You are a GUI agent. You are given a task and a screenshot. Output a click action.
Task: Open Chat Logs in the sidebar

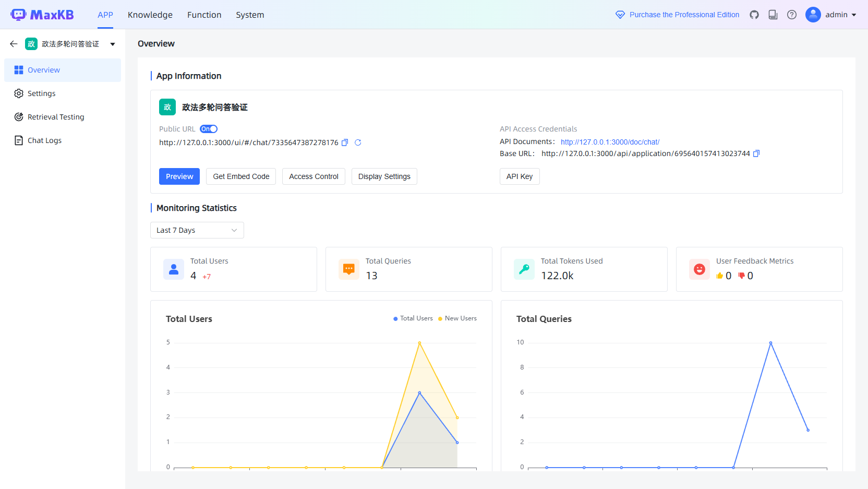[63, 140]
